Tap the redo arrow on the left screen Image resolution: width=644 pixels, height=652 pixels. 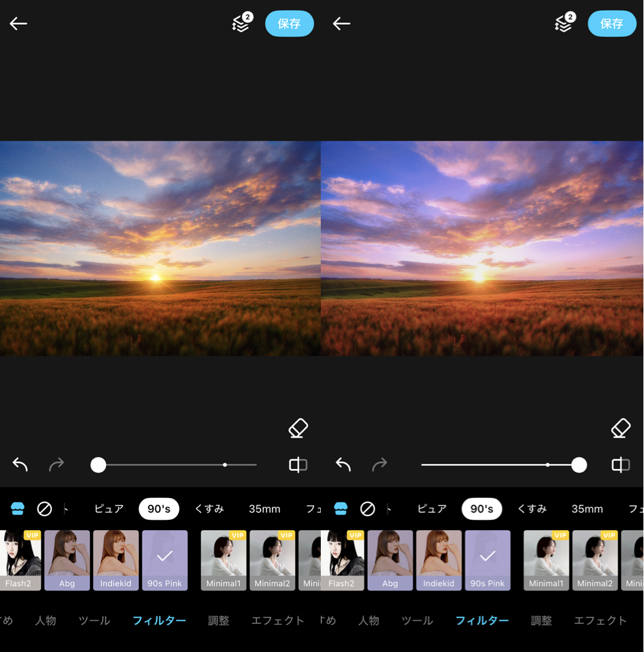(56, 464)
